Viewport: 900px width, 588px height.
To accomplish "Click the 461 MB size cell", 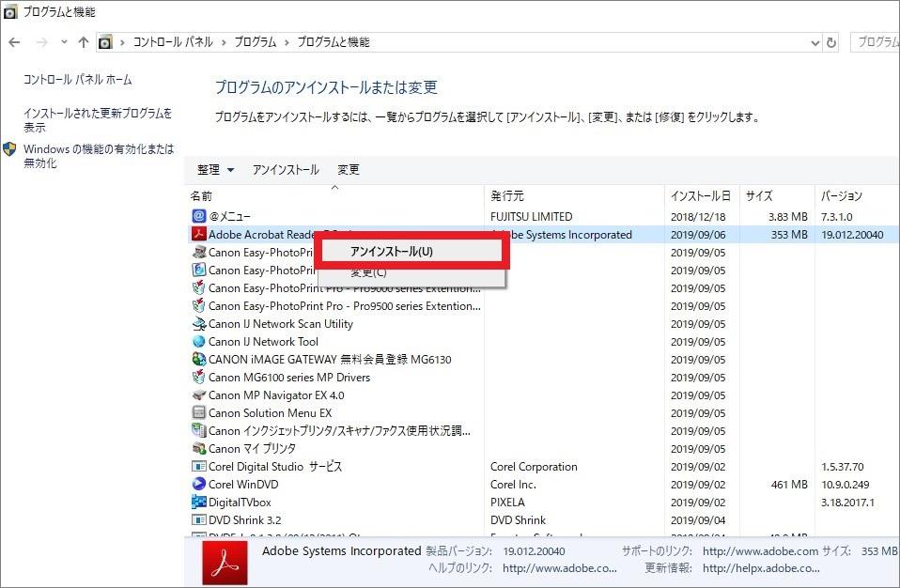I will [789, 485].
